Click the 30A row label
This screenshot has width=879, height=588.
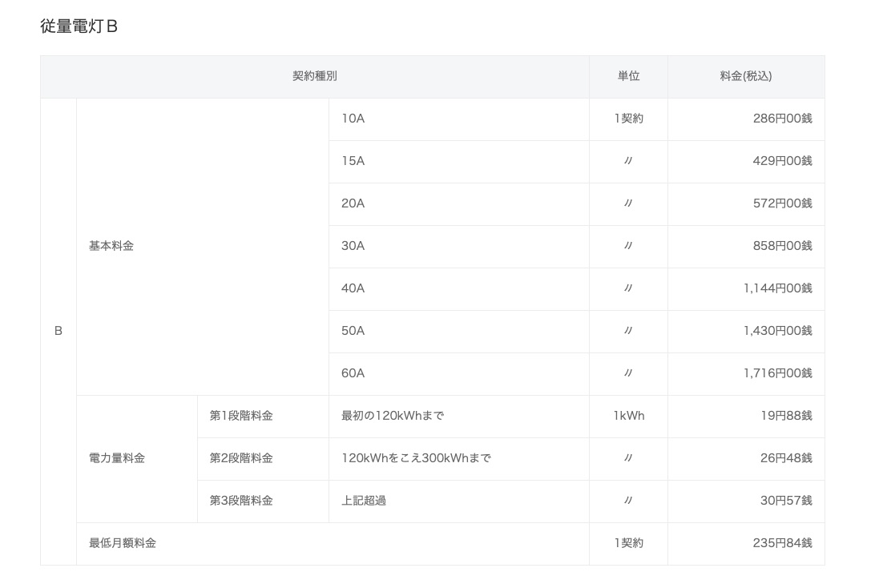coord(353,246)
